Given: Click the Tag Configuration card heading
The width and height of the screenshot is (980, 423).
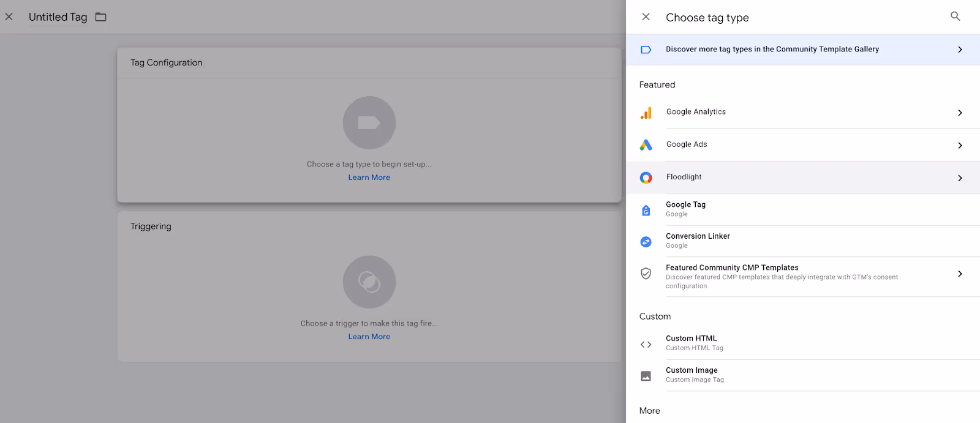Looking at the screenshot, I should (166, 62).
